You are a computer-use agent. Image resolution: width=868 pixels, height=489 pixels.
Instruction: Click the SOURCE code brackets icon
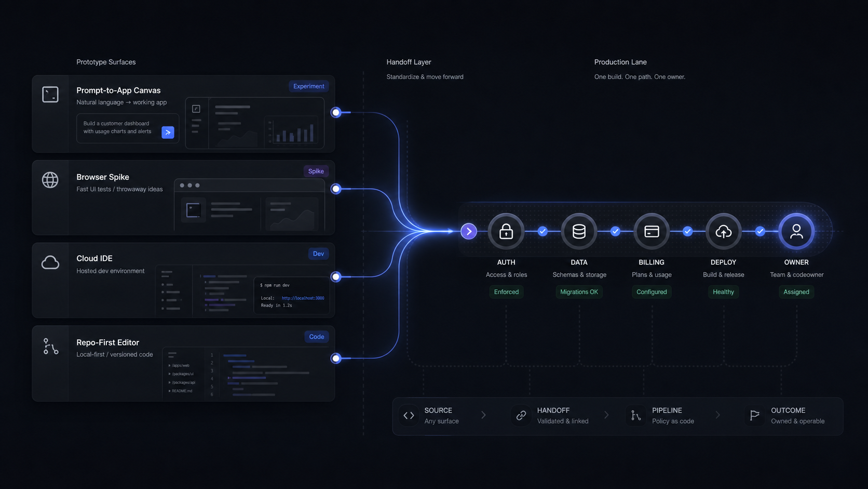point(409,415)
